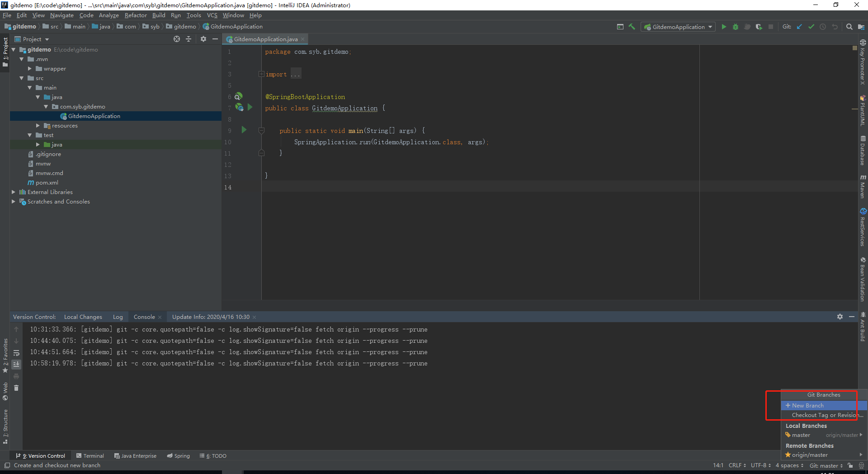The height and width of the screenshot is (474, 868).
Task: Expand External Libraries node
Action: click(x=14, y=192)
